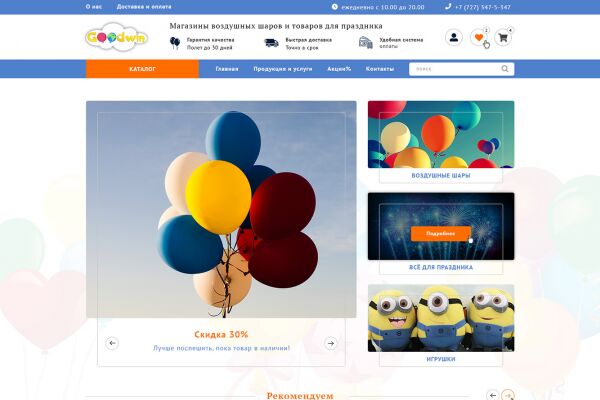Click phone number +7 (727) link
This screenshot has height=400, width=600.
click(483, 7)
